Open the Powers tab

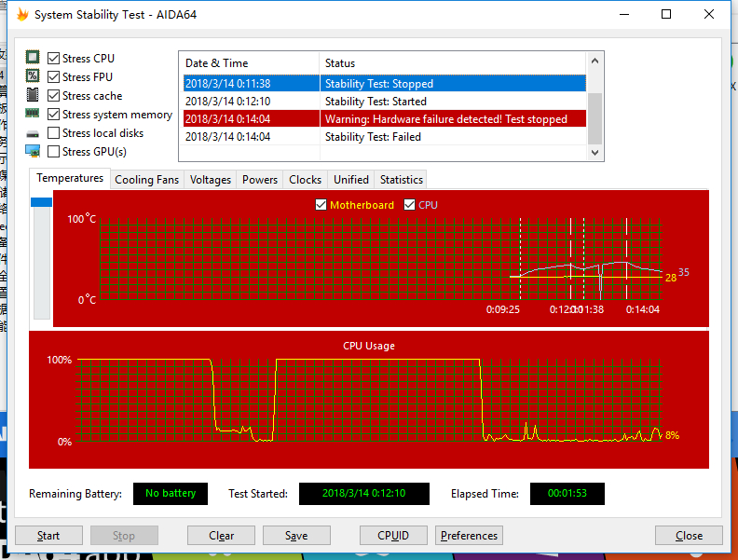(x=260, y=180)
